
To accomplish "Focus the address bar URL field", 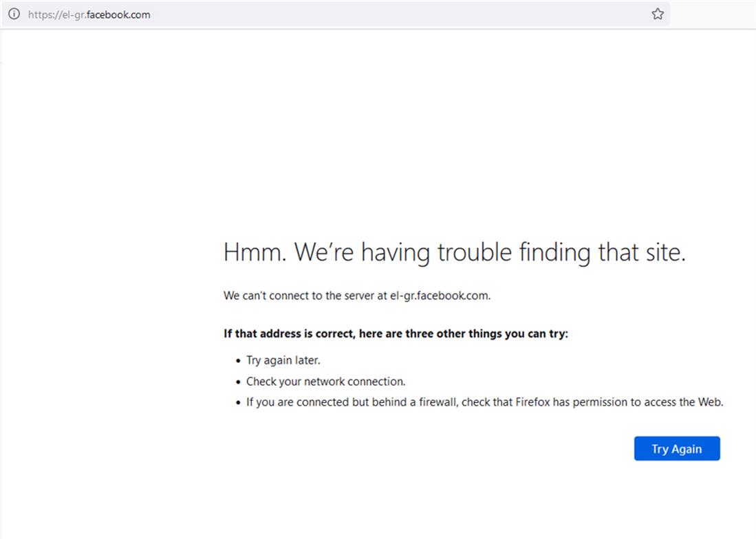I will point(344,14).
